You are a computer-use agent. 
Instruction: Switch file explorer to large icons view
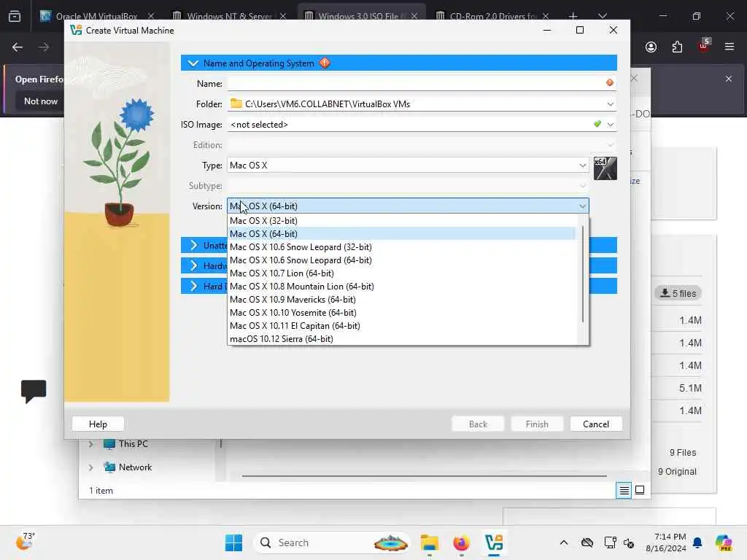pyautogui.click(x=640, y=490)
